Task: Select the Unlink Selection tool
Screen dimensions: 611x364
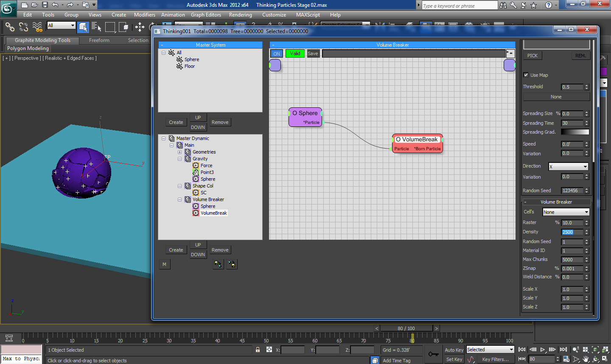Action: tap(23, 27)
